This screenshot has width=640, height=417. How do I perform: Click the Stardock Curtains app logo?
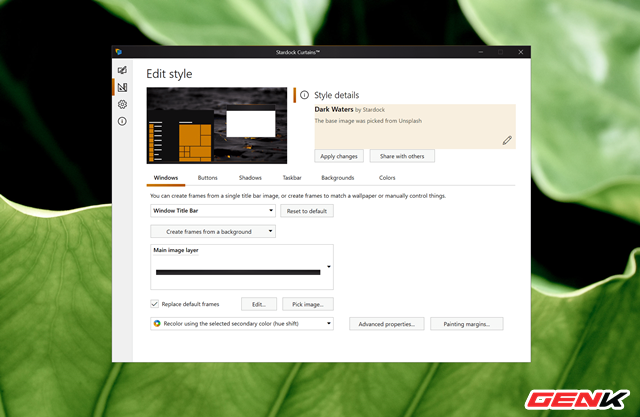tap(118, 52)
